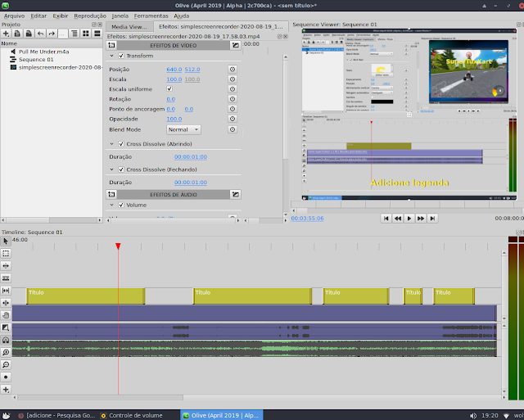Toggle the snapping magnet icon
This screenshot has width=524, height=420.
coord(6,340)
